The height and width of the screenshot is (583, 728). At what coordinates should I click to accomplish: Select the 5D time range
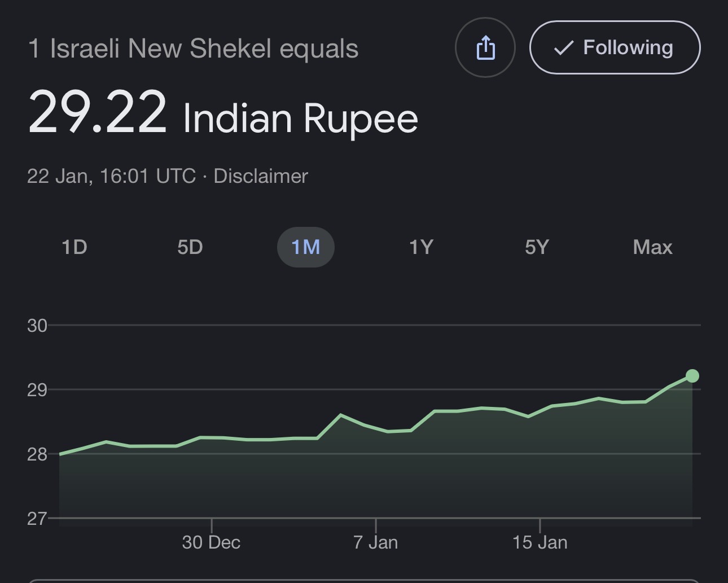[x=190, y=247]
